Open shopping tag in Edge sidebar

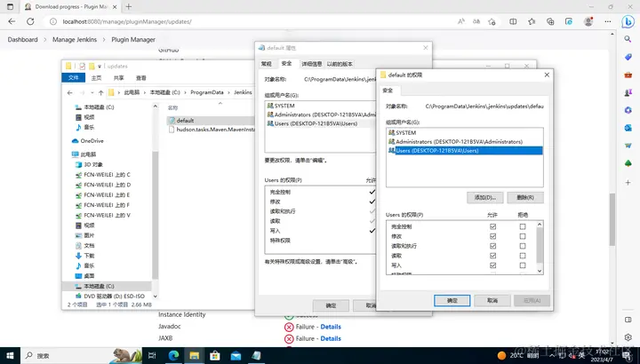628,57
